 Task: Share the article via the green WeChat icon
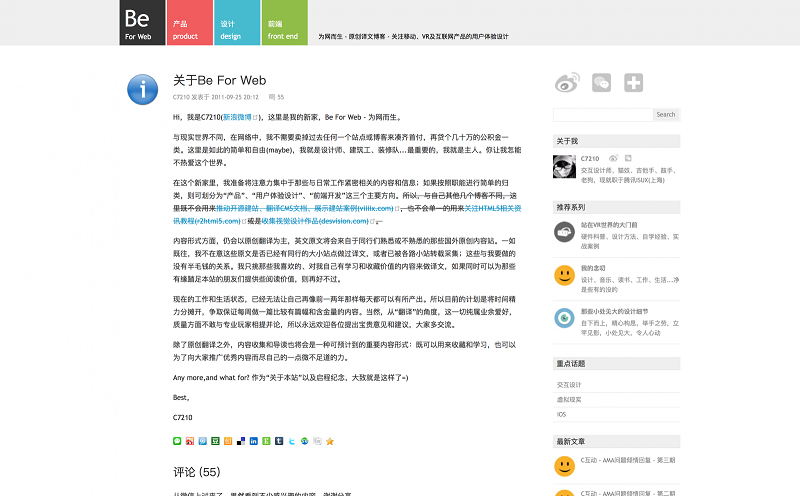click(x=177, y=441)
